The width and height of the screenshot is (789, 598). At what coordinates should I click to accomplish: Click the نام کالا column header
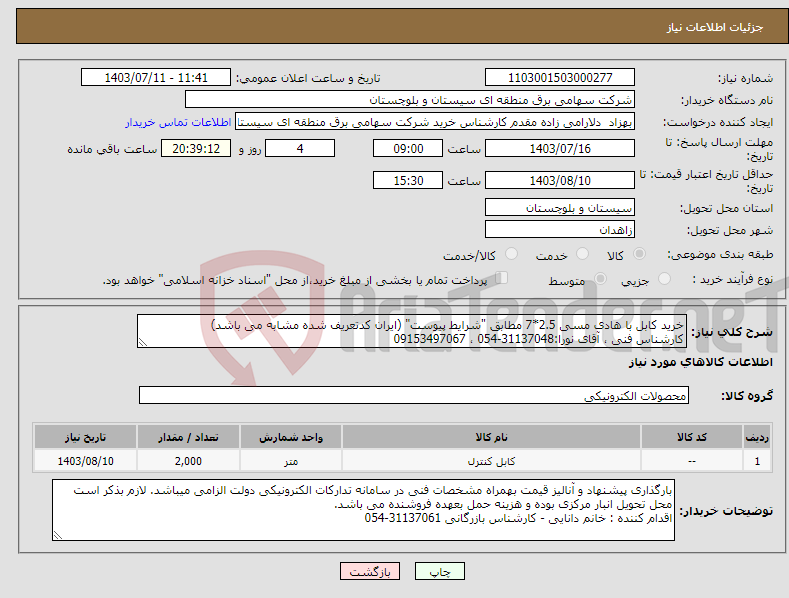(x=491, y=437)
